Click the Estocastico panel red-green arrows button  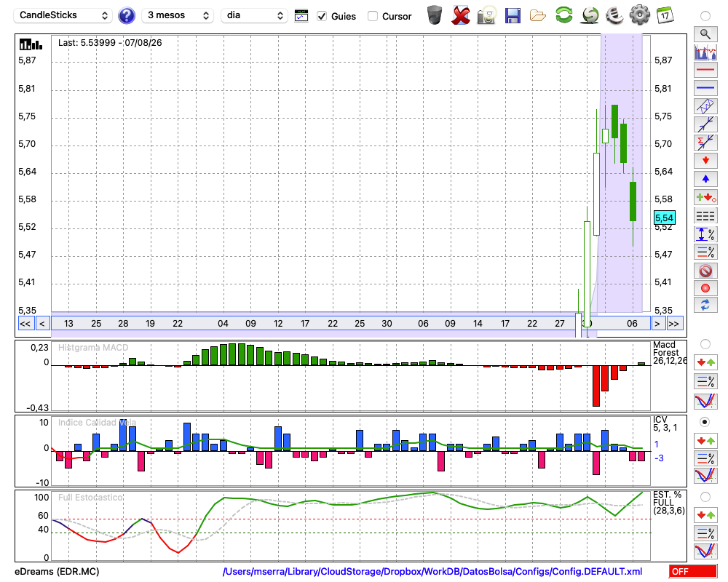click(x=705, y=514)
